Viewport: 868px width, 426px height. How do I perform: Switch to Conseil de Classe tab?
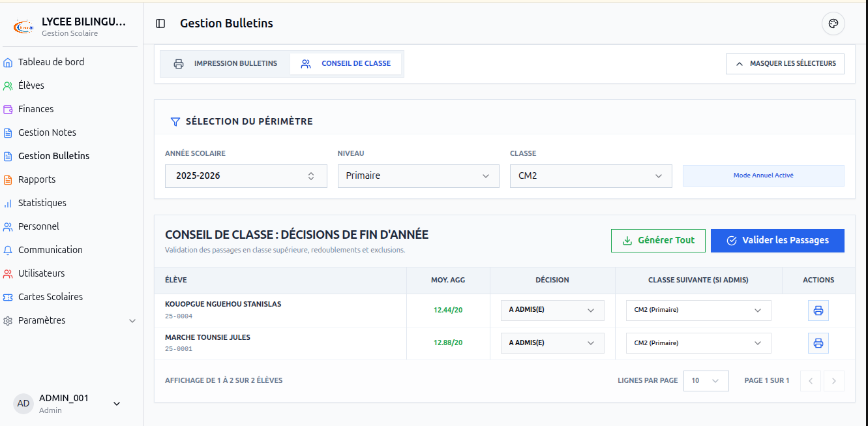(346, 64)
